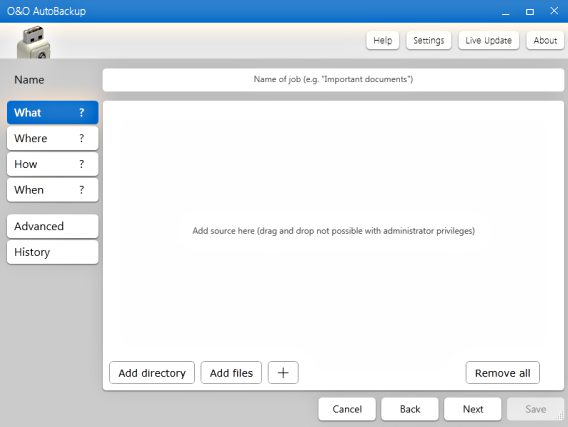Check for Live Update
Image resolution: width=568 pixels, height=427 pixels.
pyautogui.click(x=488, y=40)
